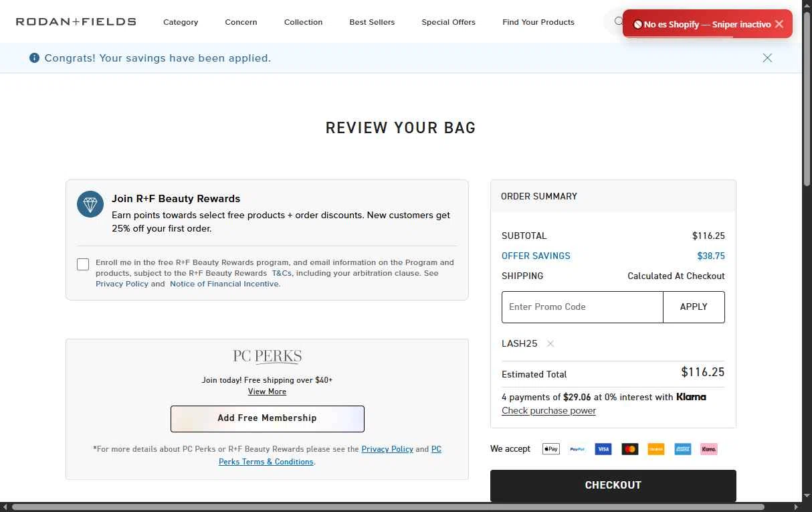Viewport: 812px width, 512px height.
Task: Open the Category menu
Action: coord(181,22)
